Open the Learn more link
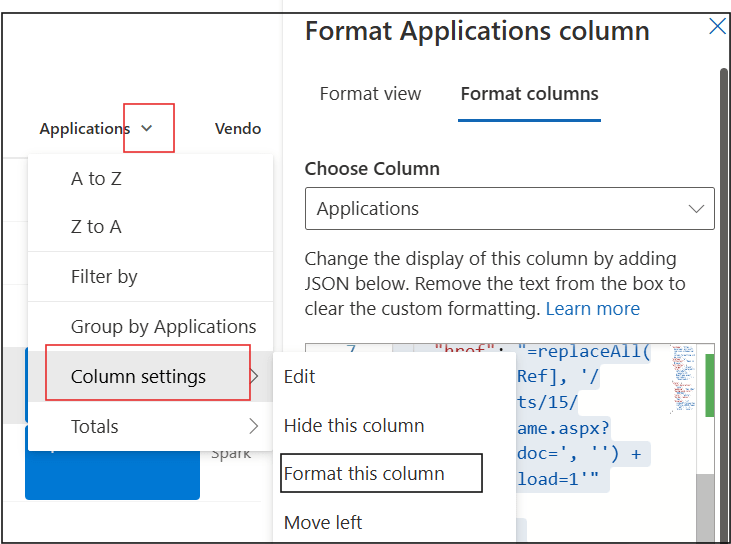This screenshot has width=731, height=544. coord(592,308)
